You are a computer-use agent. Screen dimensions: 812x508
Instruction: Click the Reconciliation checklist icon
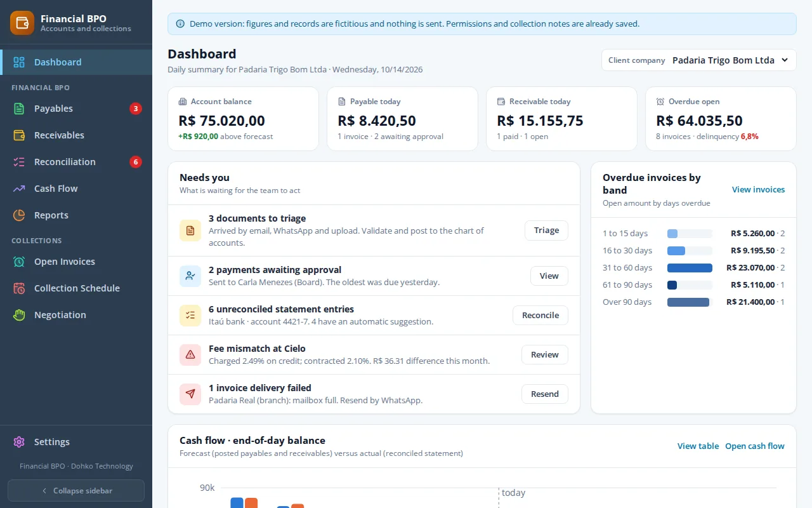coord(19,162)
